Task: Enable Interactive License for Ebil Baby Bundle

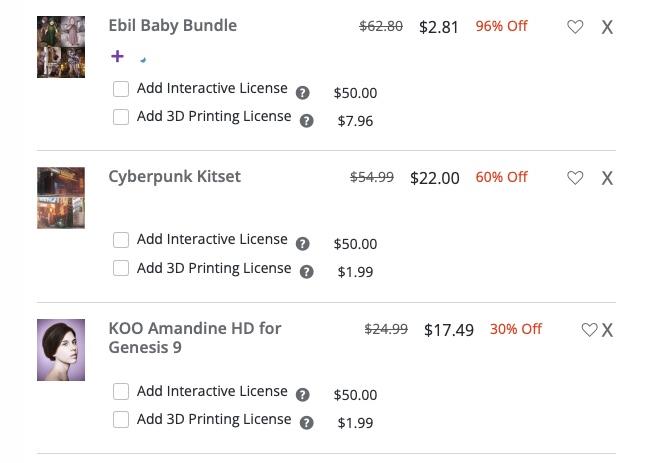Action: point(121,89)
